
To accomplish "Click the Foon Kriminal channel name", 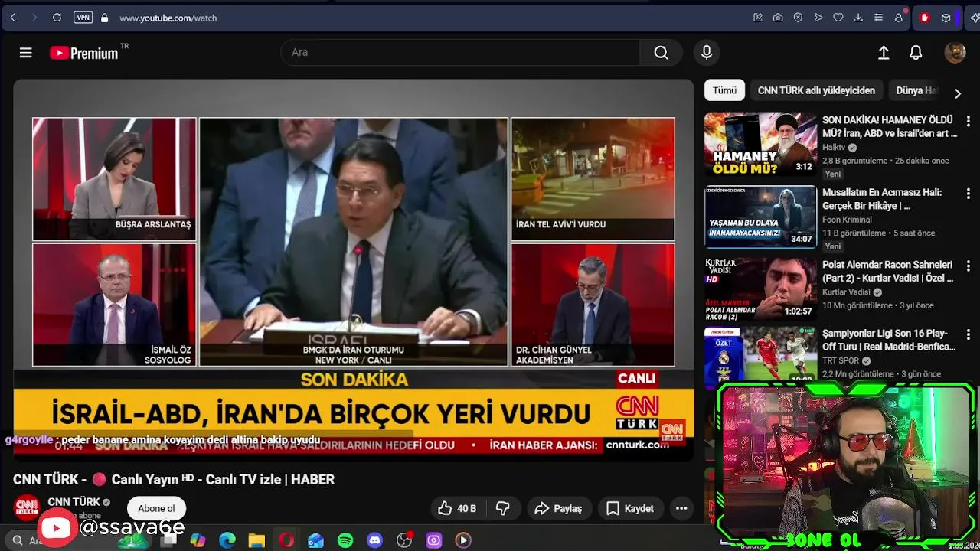I will 847,220.
